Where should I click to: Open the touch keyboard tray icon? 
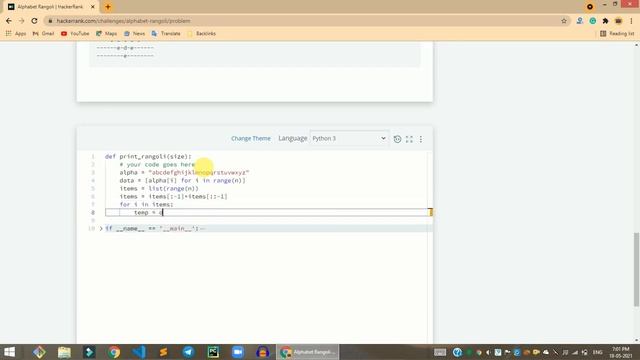click(x=440, y=352)
